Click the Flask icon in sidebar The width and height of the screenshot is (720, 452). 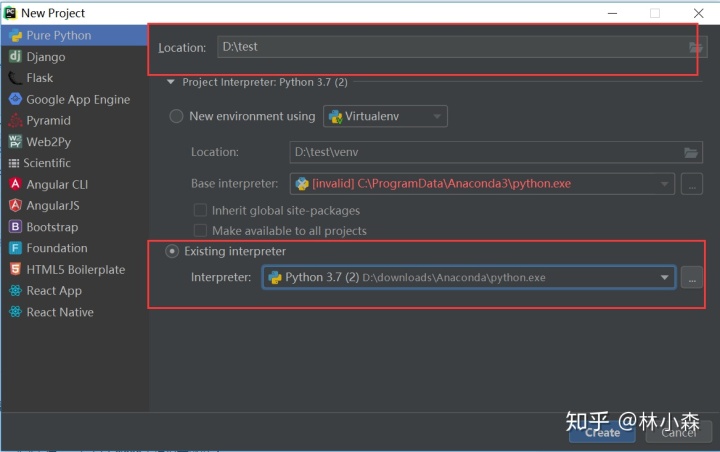tap(15, 78)
